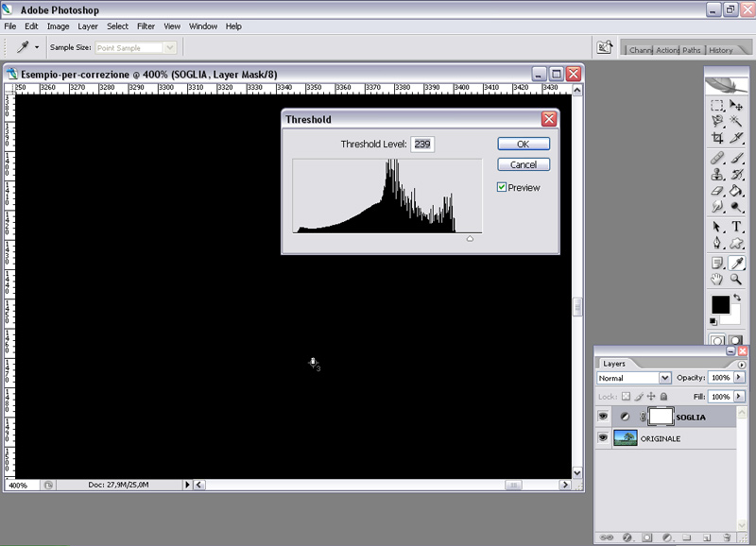Viewport: 756px width, 546px height.
Task: Expand the Opacity slider arrow
Action: [x=738, y=378]
